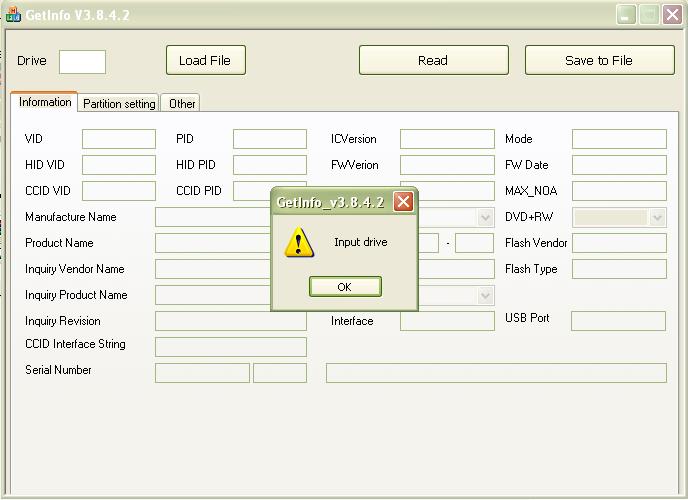The width and height of the screenshot is (688, 500).
Task: Click the Inquiry Revision field
Action: (x=231, y=321)
